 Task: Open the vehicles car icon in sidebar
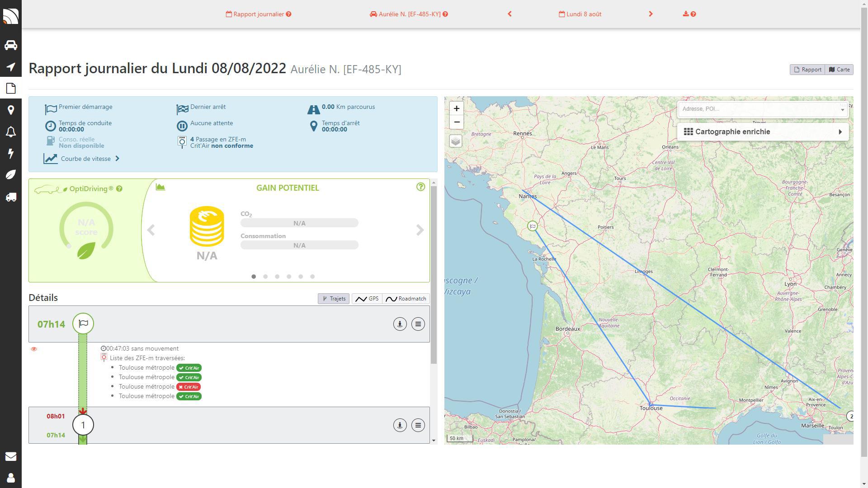point(11,45)
